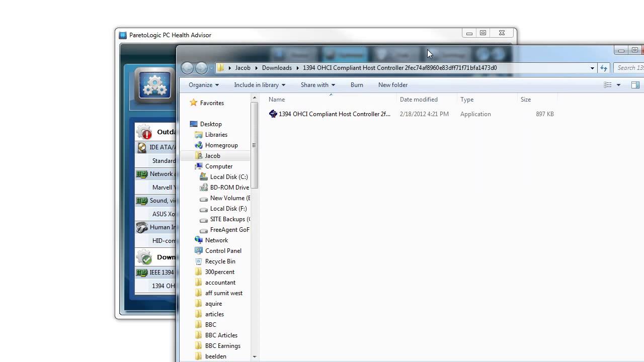Click the Human Interface device icon

coord(142,227)
